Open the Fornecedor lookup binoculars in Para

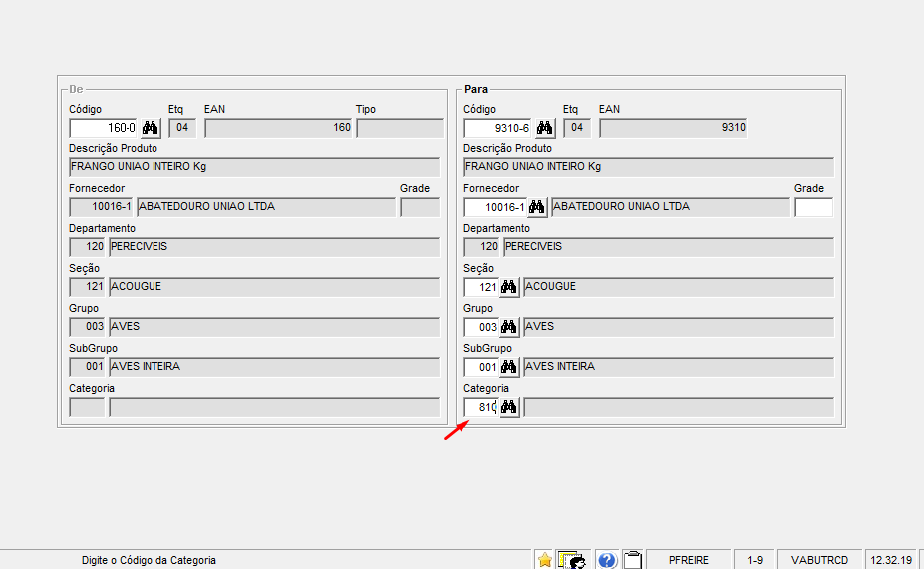point(537,207)
